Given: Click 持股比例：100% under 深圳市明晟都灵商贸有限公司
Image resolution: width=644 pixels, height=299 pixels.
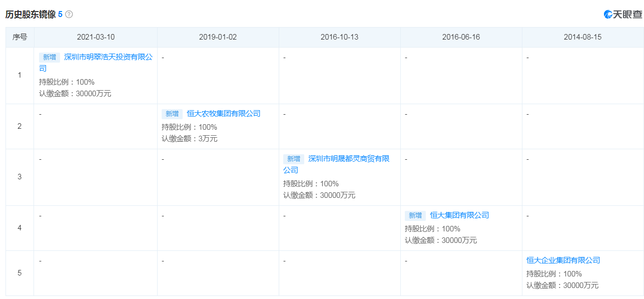Looking at the screenshot, I should pyautogui.click(x=311, y=184).
